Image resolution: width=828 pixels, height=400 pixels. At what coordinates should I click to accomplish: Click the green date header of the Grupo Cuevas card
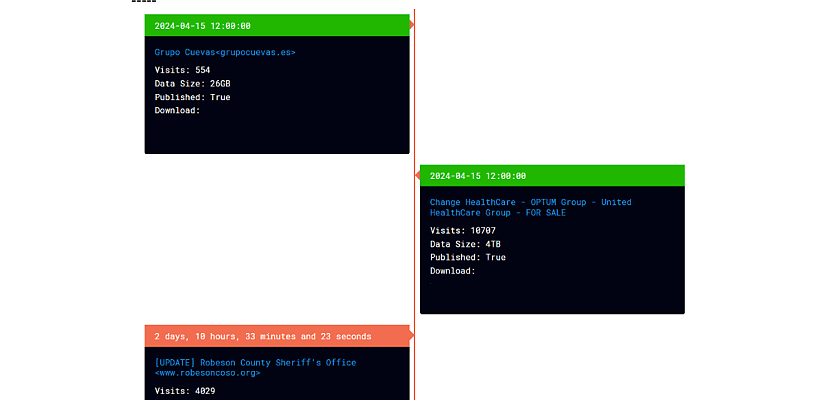point(277,25)
